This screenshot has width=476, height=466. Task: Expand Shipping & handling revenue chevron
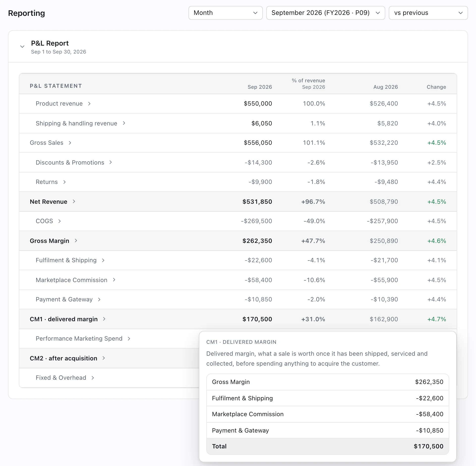tap(124, 123)
